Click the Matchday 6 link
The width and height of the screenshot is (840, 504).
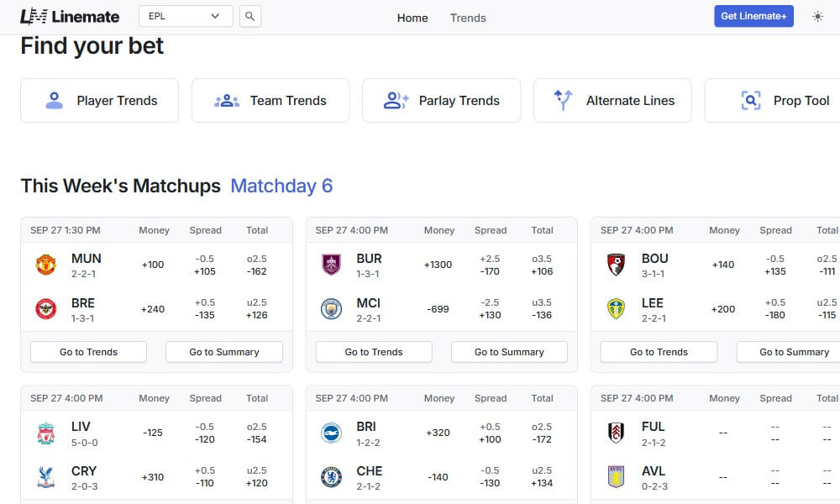(x=281, y=186)
